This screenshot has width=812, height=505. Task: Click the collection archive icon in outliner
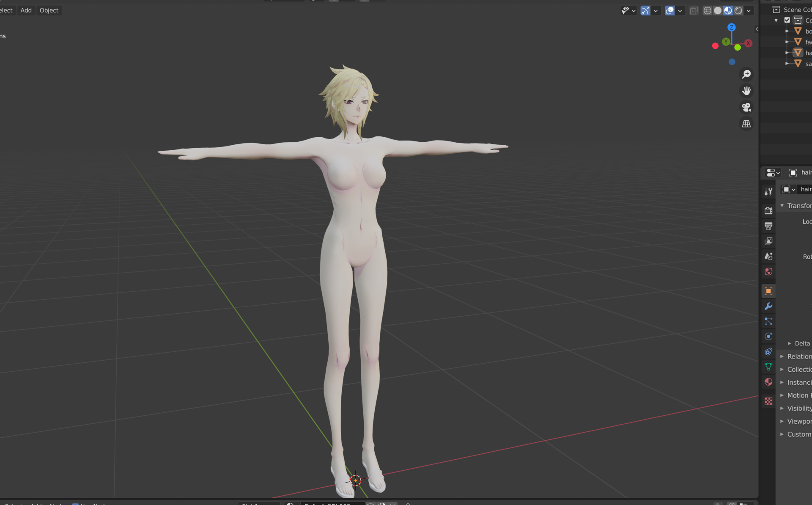pyautogui.click(x=798, y=20)
